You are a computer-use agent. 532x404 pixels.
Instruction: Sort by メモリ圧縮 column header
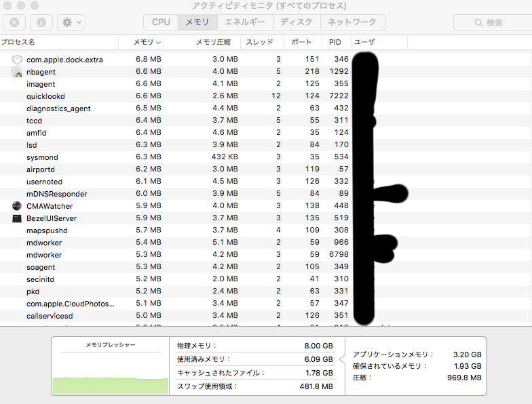click(213, 42)
